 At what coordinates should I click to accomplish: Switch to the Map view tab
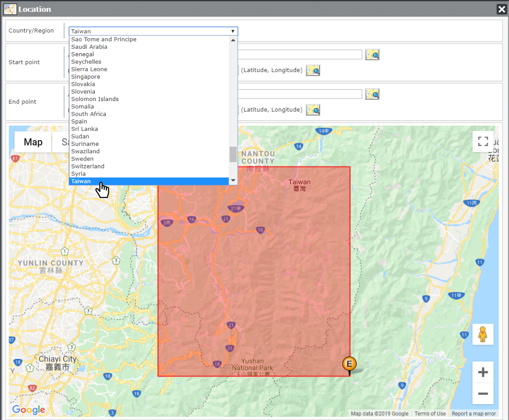pos(33,142)
